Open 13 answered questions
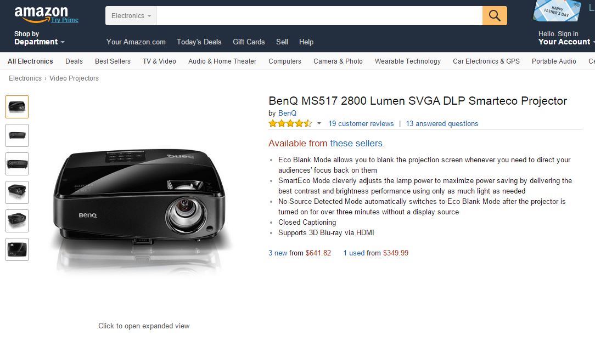The width and height of the screenshot is (595, 364). pyautogui.click(x=442, y=123)
